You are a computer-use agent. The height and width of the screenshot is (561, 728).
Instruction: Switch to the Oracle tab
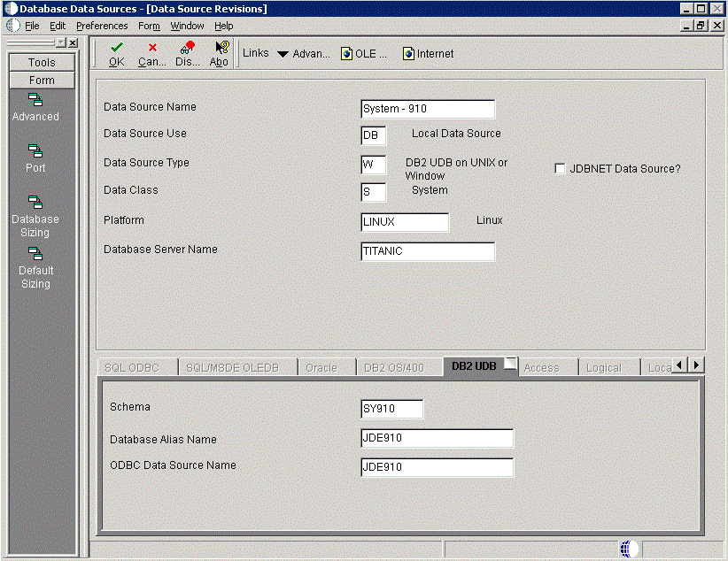pyautogui.click(x=321, y=367)
